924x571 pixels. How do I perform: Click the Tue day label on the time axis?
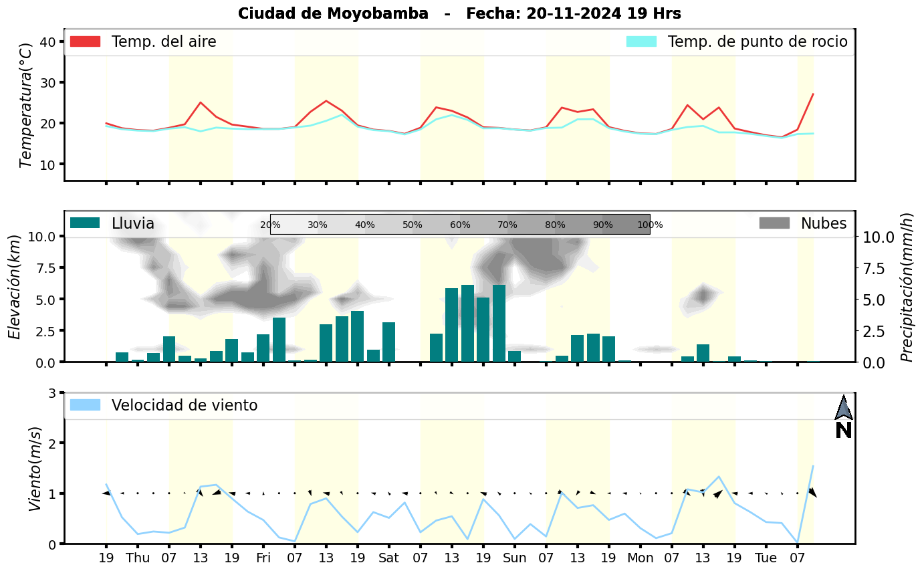click(766, 558)
